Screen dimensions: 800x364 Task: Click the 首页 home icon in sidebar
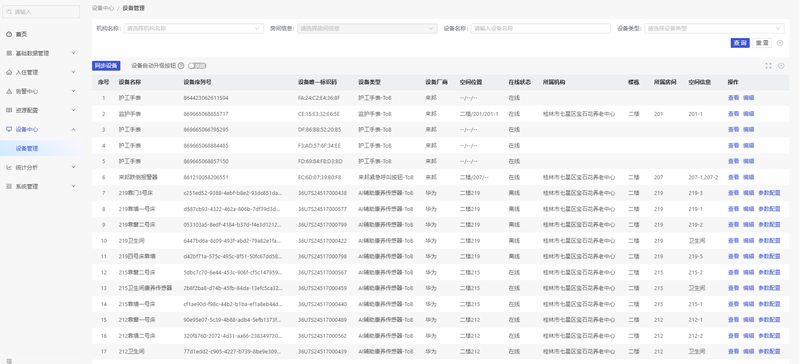(9, 34)
